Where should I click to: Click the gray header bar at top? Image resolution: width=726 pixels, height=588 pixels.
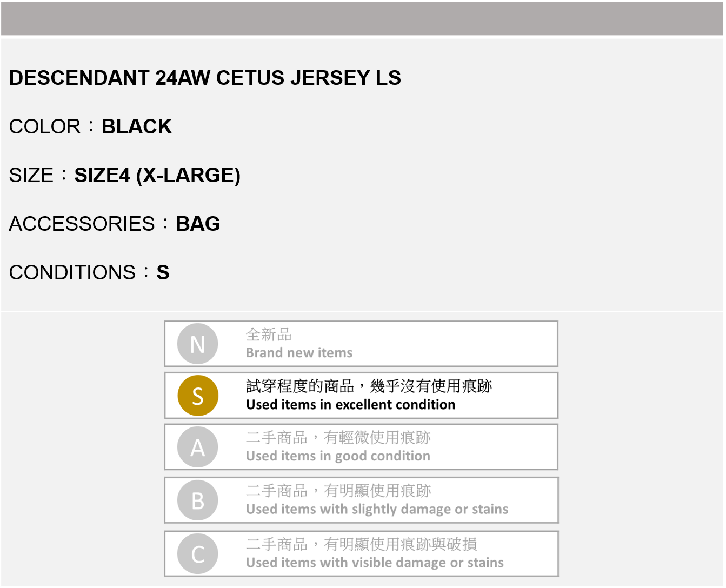[x=362, y=18]
